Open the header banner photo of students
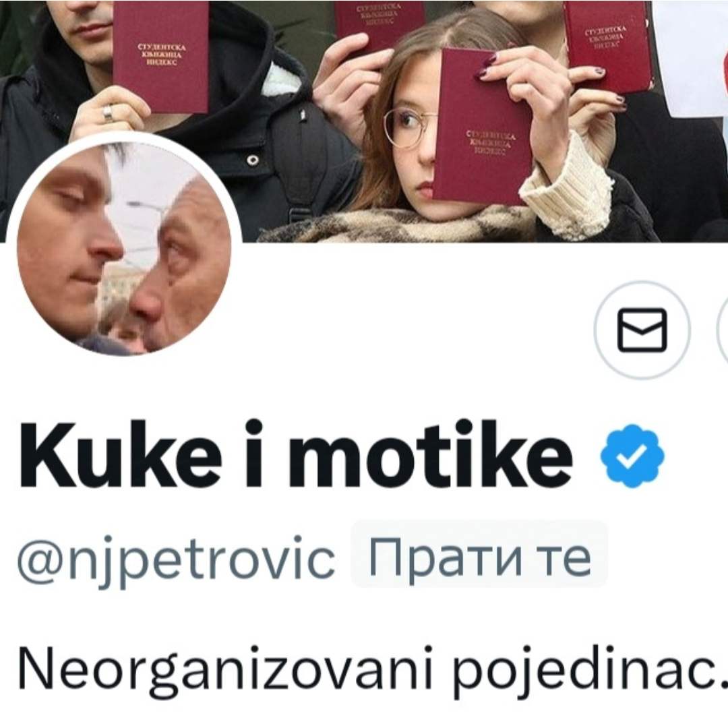The image size is (728, 728). [x=364, y=121]
